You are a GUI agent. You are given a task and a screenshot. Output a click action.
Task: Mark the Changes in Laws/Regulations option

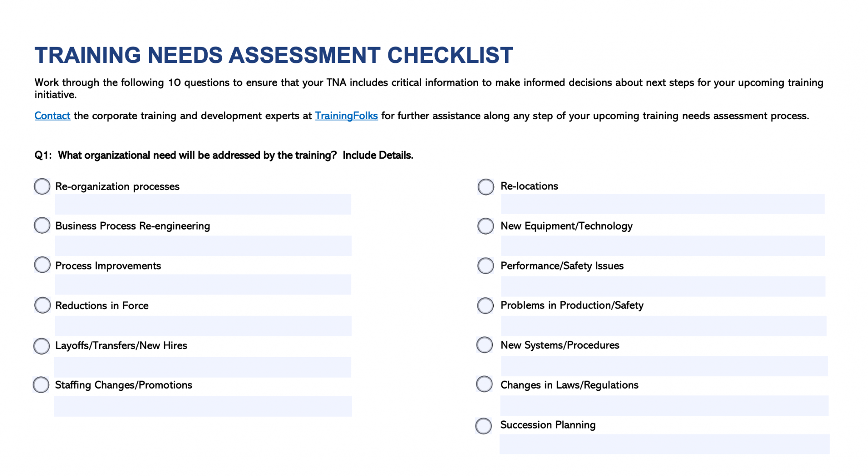(x=484, y=384)
